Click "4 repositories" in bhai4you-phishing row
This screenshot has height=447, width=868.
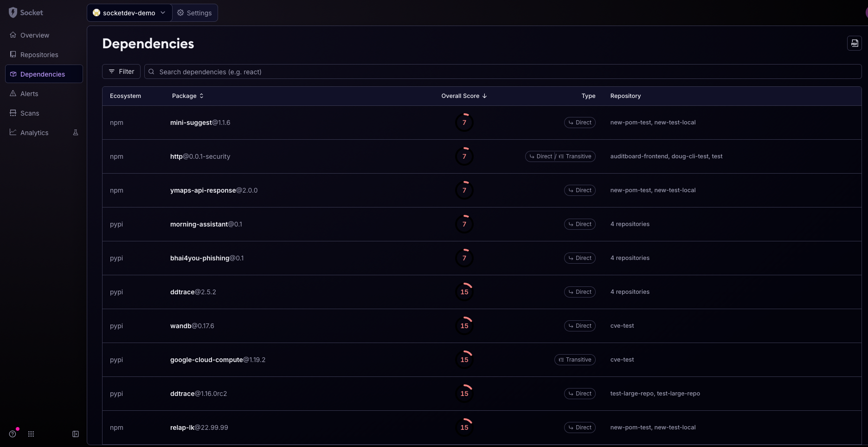pos(630,258)
